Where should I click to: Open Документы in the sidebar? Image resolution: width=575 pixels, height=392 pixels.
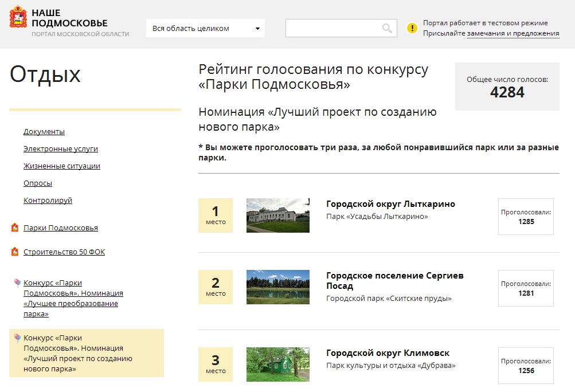(44, 132)
